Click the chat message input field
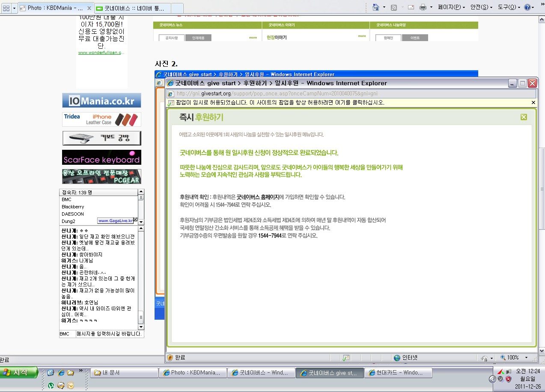Screen dimensions: 545x392 point(110,334)
